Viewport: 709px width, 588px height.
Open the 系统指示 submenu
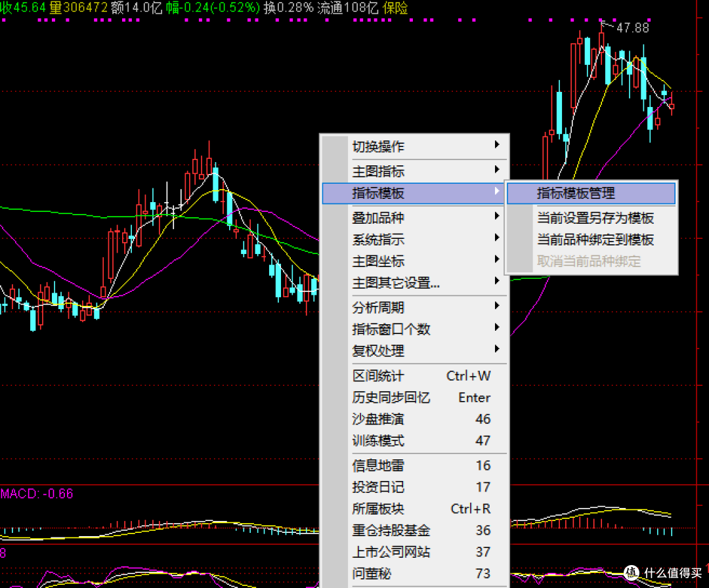(415, 239)
